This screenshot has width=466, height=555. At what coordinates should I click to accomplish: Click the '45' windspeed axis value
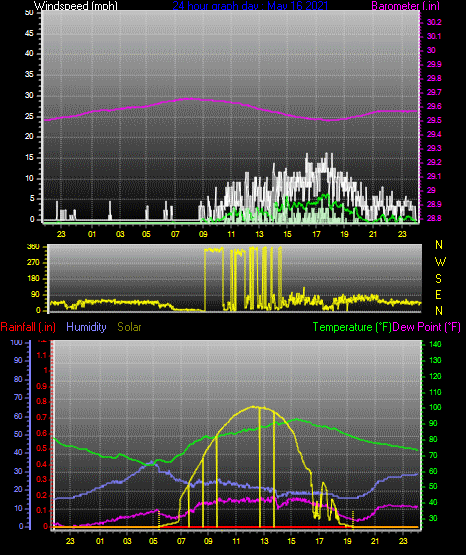click(x=29, y=34)
